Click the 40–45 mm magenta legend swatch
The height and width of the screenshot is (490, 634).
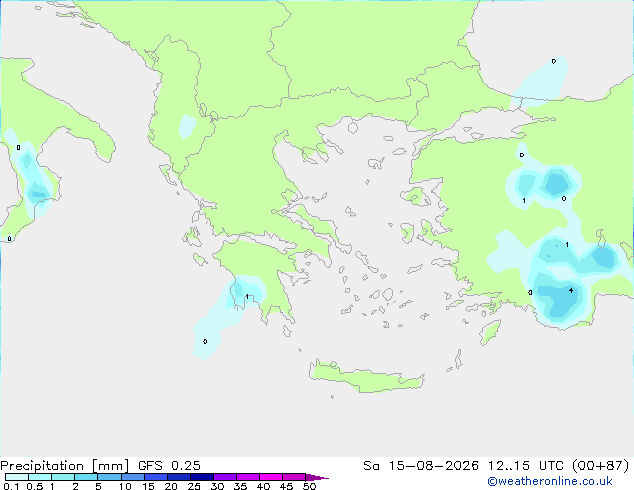pos(271,477)
